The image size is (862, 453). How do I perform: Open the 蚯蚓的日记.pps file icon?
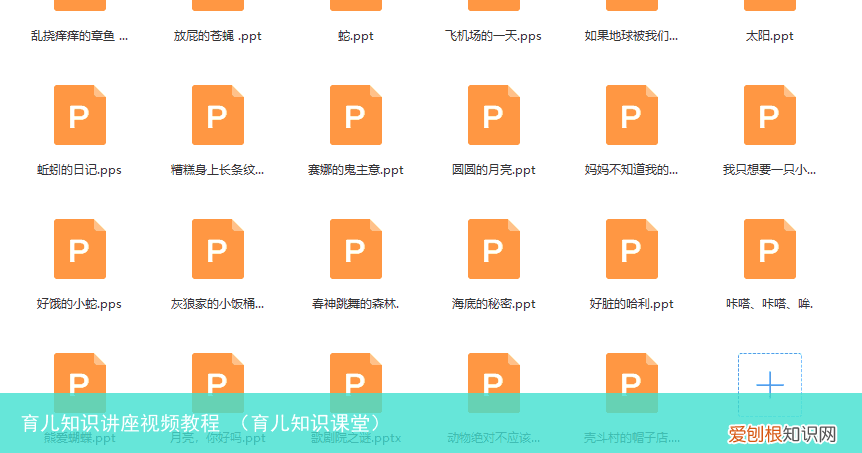point(80,115)
